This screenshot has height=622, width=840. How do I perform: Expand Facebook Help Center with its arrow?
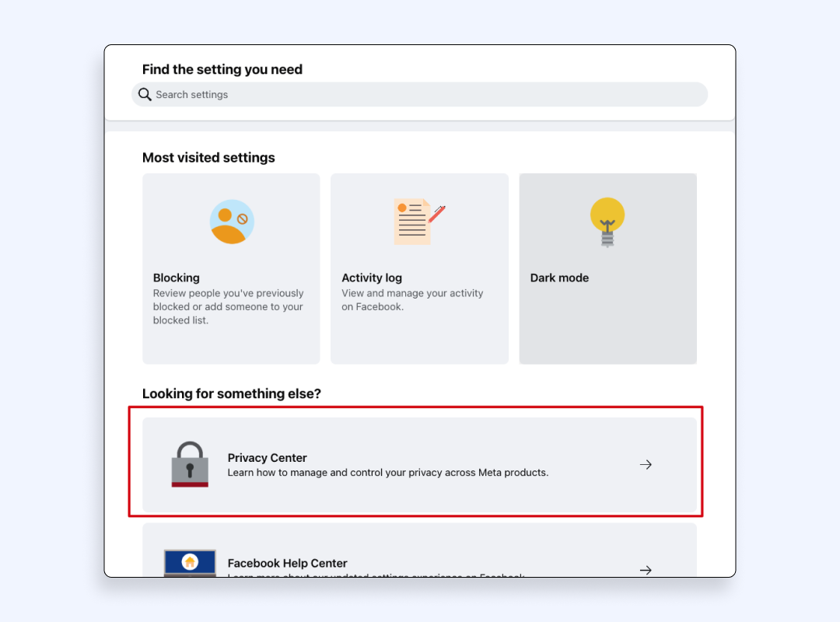[x=646, y=570]
